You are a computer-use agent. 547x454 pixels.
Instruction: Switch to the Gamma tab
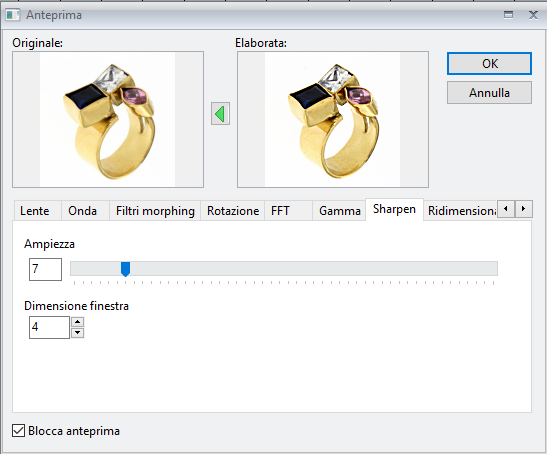pyautogui.click(x=339, y=211)
